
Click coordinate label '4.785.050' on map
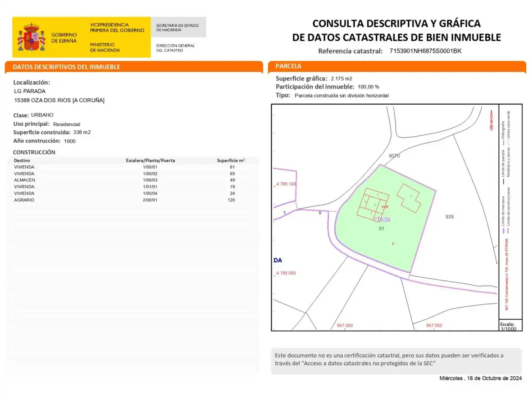tap(286, 273)
